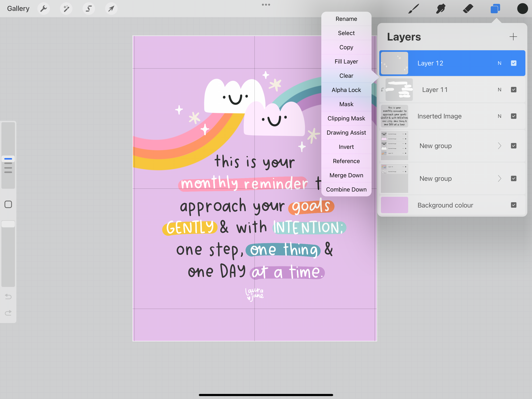The image size is (532, 399).
Task: Return to the Gallery
Action: [x=18, y=9]
